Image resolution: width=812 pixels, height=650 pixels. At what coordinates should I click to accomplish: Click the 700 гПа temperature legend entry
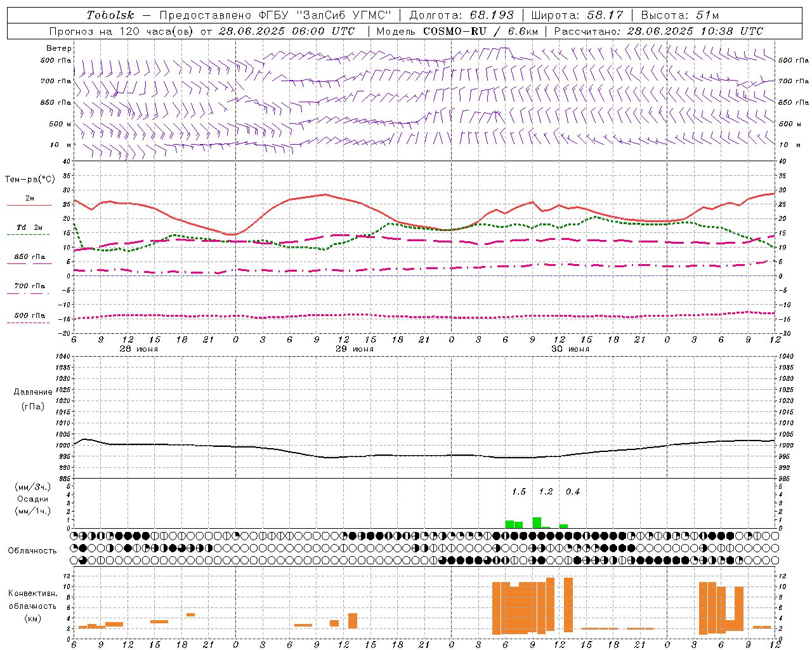tap(30, 286)
